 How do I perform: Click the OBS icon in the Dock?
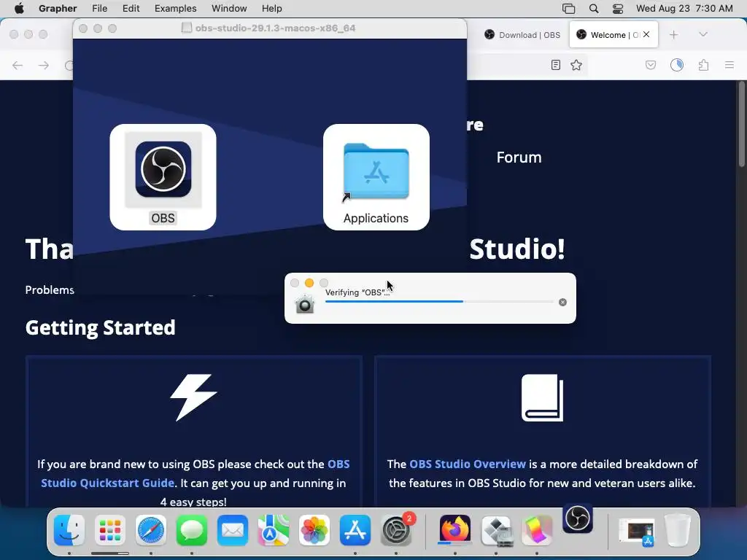(x=578, y=518)
